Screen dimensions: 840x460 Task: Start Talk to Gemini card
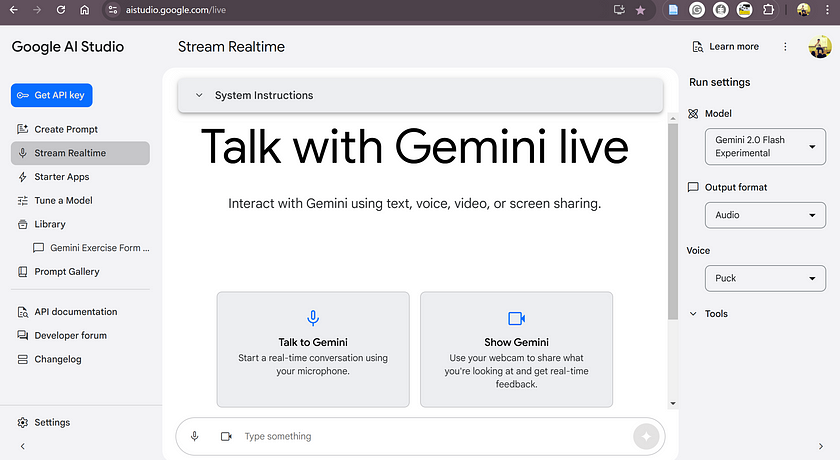313,350
